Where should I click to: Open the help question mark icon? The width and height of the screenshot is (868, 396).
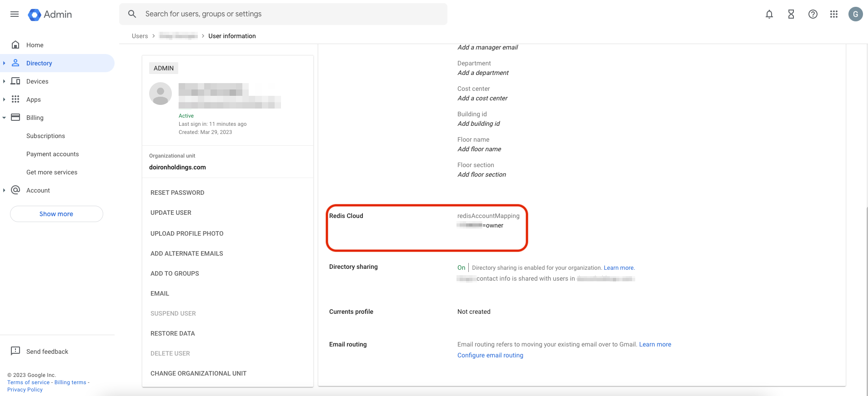pyautogui.click(x=813, y=14)
